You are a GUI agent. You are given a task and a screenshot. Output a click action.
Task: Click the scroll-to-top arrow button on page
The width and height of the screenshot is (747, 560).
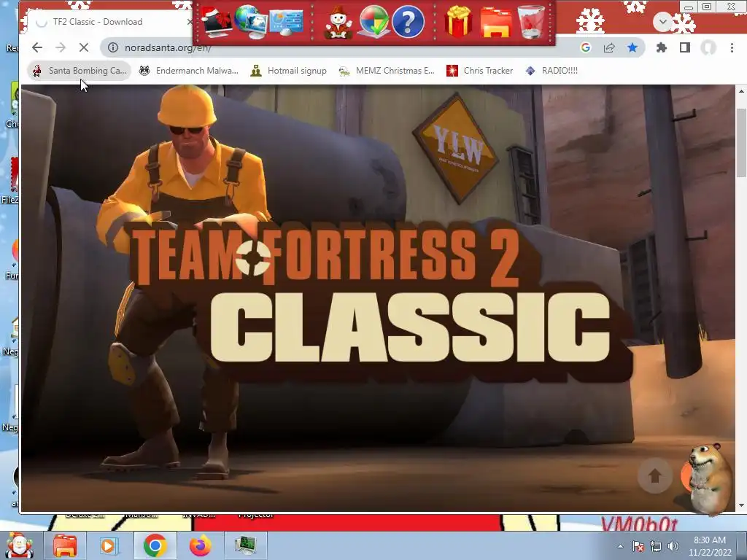(x=654, y=475)
